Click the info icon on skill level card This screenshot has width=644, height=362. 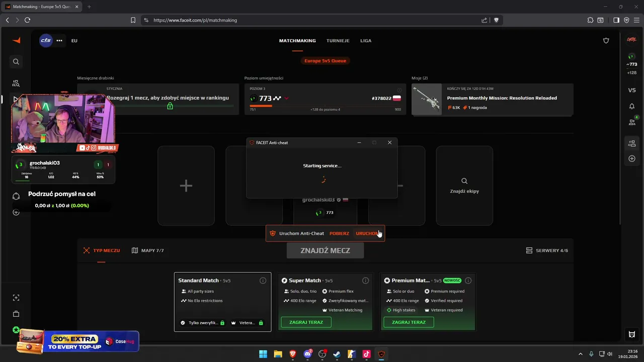[399, 90]
